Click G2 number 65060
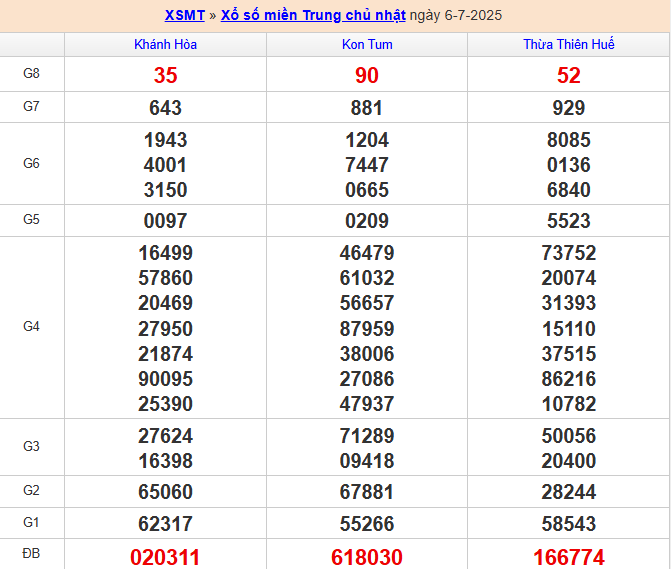Image resolution: width=671 pixels, height=569 pixels. tap(166, 492)
